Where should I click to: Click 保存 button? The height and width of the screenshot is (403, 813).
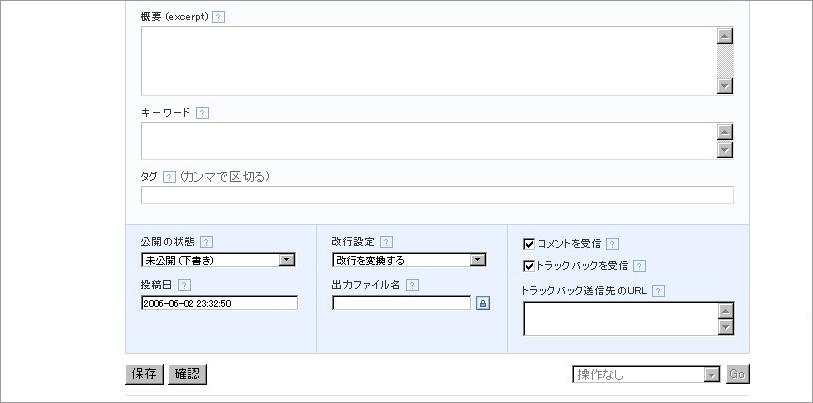point(144,374)
